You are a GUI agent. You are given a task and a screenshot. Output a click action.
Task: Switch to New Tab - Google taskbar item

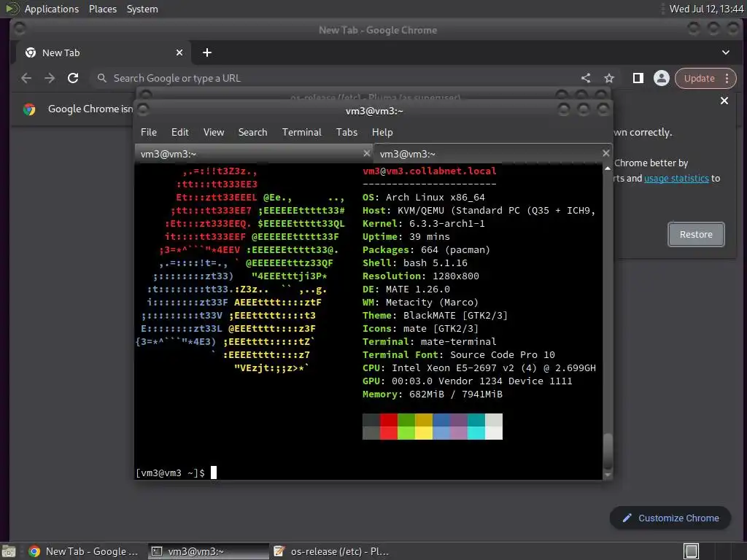point(83,551)
